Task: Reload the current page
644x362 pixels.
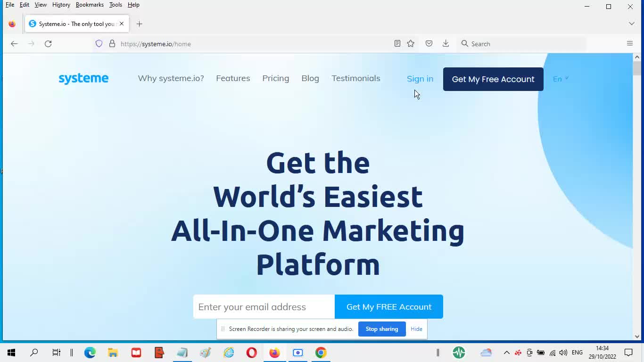Action: (x=48, y=44)
